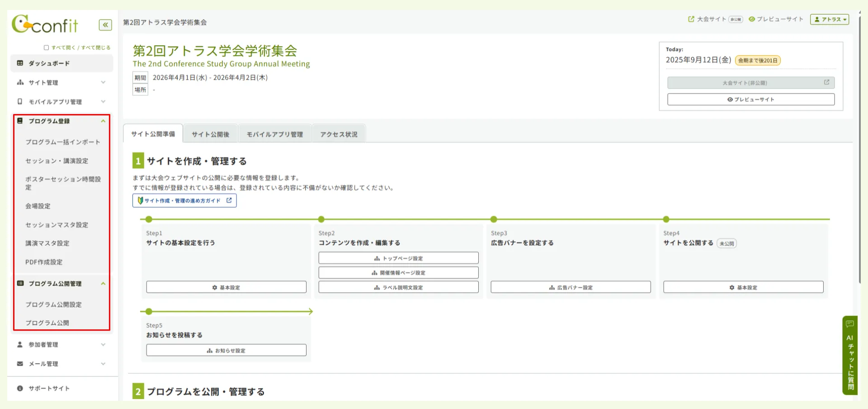Click the 広告バナー設定 button in Step3
This screenshot has width=868, height=409.
click(x=571, y=287)
